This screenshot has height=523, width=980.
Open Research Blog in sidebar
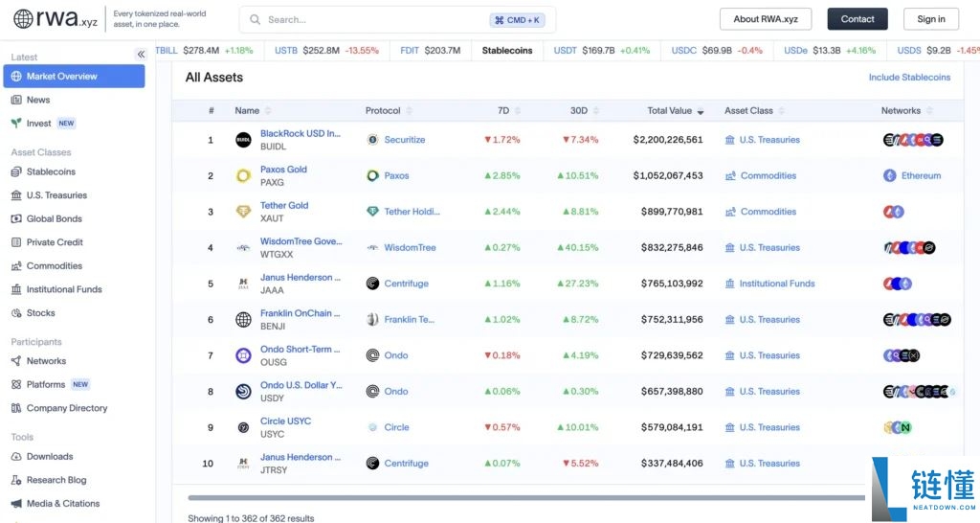[49, 480]
